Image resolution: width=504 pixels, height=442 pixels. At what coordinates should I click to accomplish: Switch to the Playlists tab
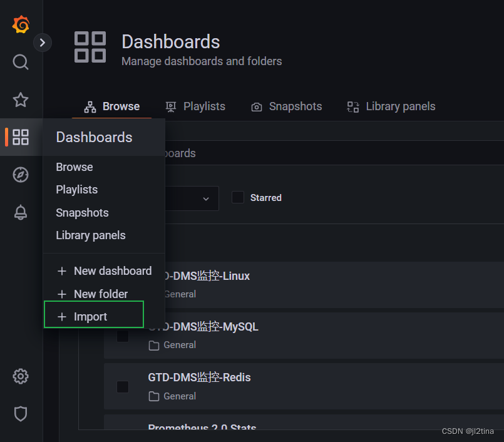195,106
